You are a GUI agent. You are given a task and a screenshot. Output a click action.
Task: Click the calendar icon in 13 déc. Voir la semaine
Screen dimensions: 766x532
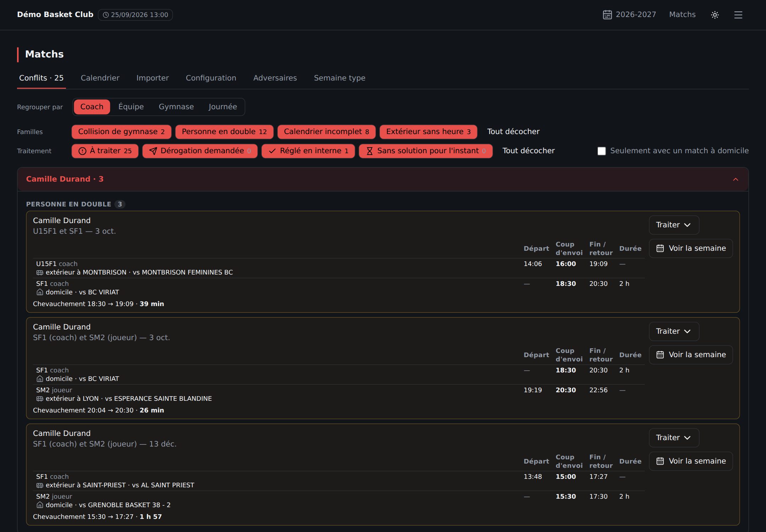pyautogui.click(x=660, y=461)
